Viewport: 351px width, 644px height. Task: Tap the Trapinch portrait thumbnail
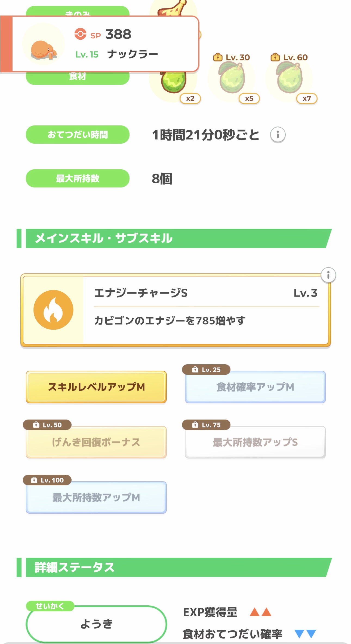44,44
